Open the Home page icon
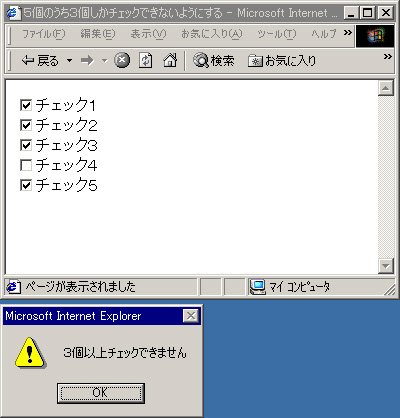The image size is (400, 418). [170, 61]
